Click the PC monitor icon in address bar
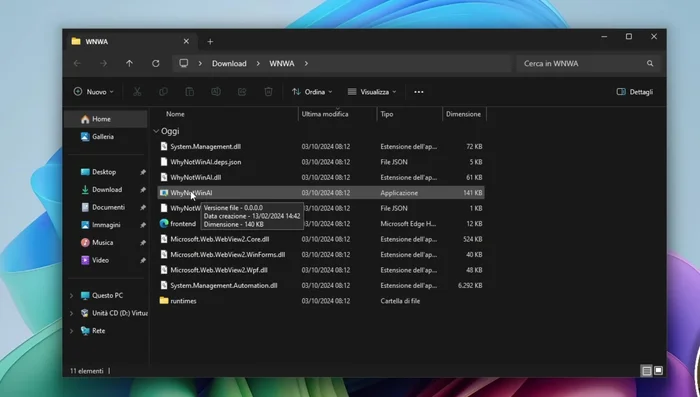The height and width of the screenshot is (397, 700). coord(183,63)
